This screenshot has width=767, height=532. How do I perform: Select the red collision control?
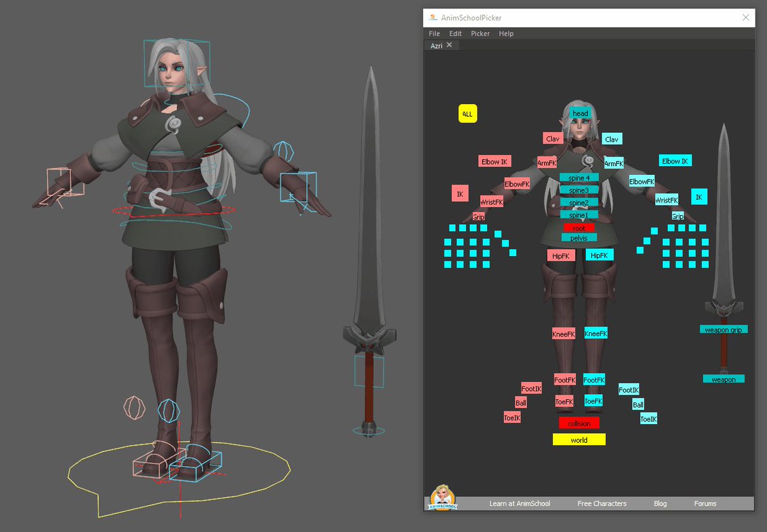[x=579, y=423]
